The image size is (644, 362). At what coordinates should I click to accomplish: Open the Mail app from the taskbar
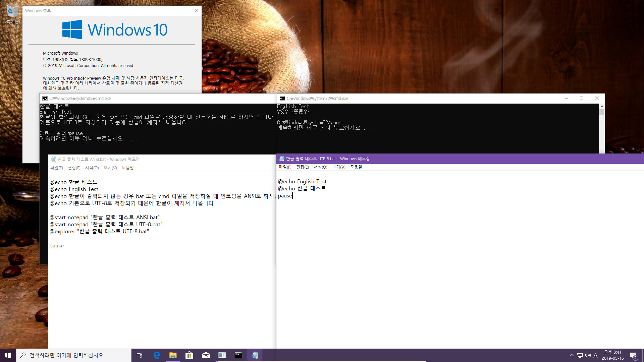(x=206, y=355)
